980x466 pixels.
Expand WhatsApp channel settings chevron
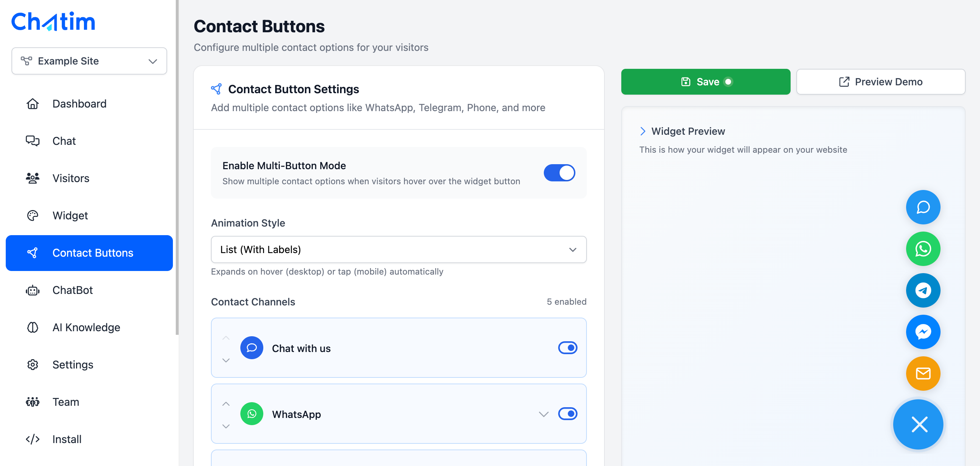tap(543, 414)
